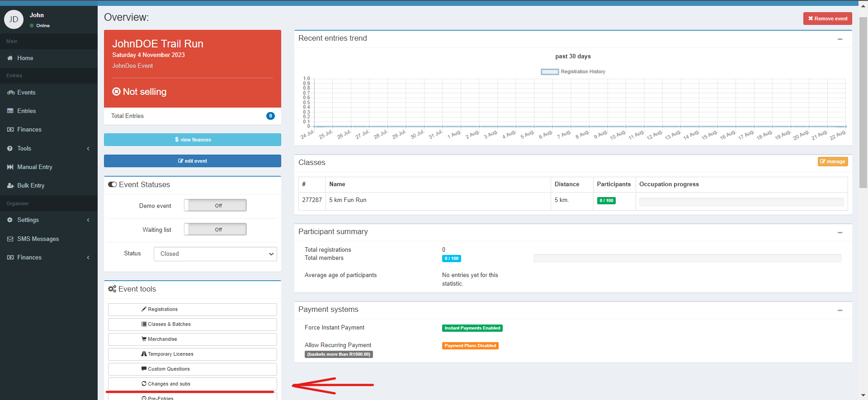Click the JohnDOE Trail Run title
The height and width of the screenshot is (400, 868).
[158, 44]
